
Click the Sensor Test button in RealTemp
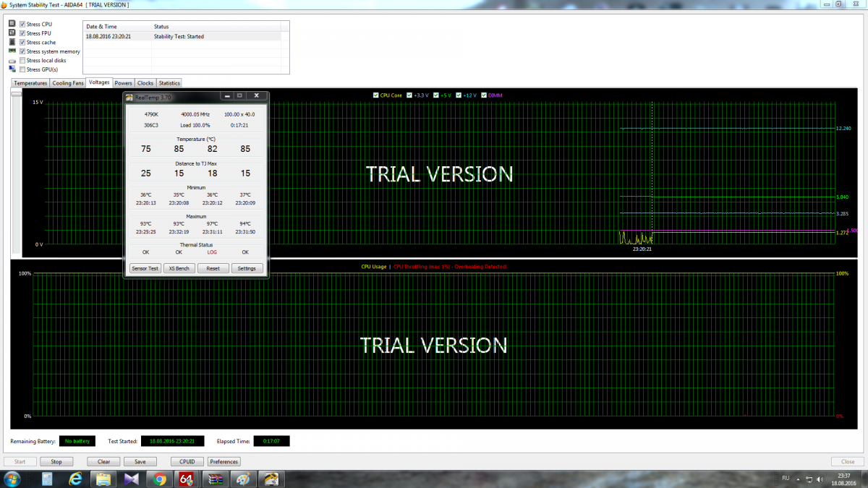click(x=145, y=268)
